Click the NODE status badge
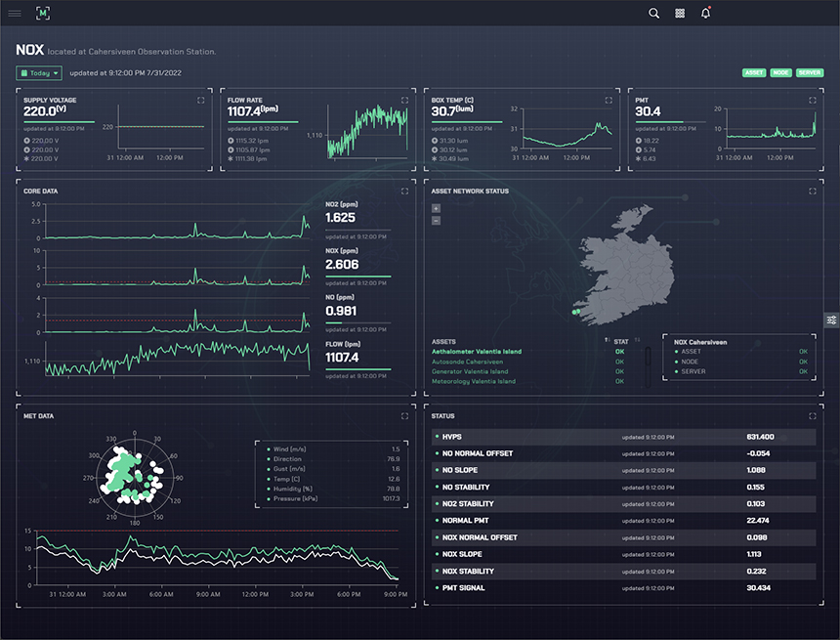Screen dimensions: 840x640 tap(780, 72)
